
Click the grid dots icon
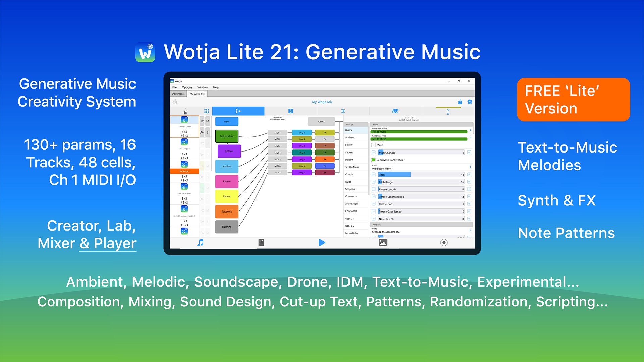point(207,111)
